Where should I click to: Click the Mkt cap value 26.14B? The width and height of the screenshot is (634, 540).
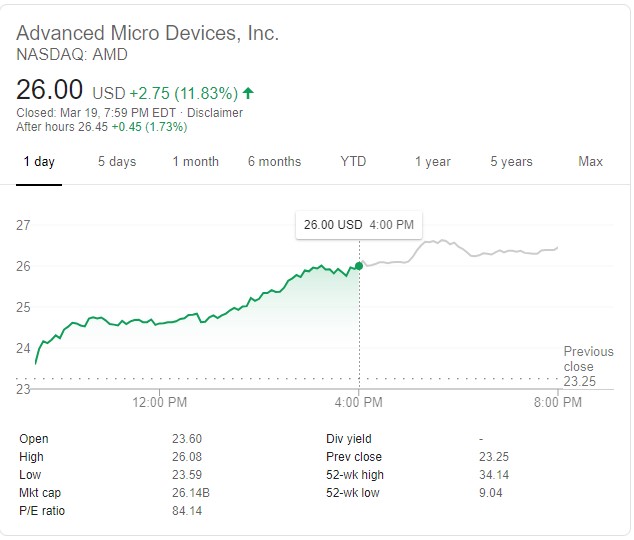(191, 493)
